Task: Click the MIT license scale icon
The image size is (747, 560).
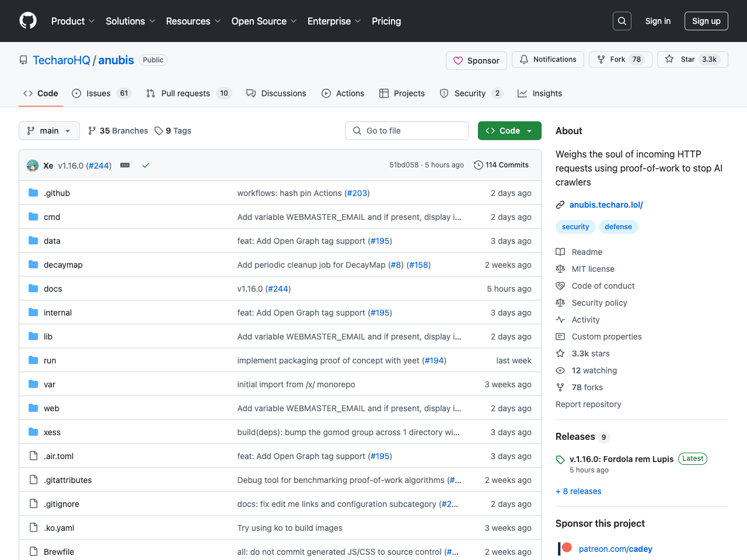Action: pyautogui.click(x=560, y=269)
